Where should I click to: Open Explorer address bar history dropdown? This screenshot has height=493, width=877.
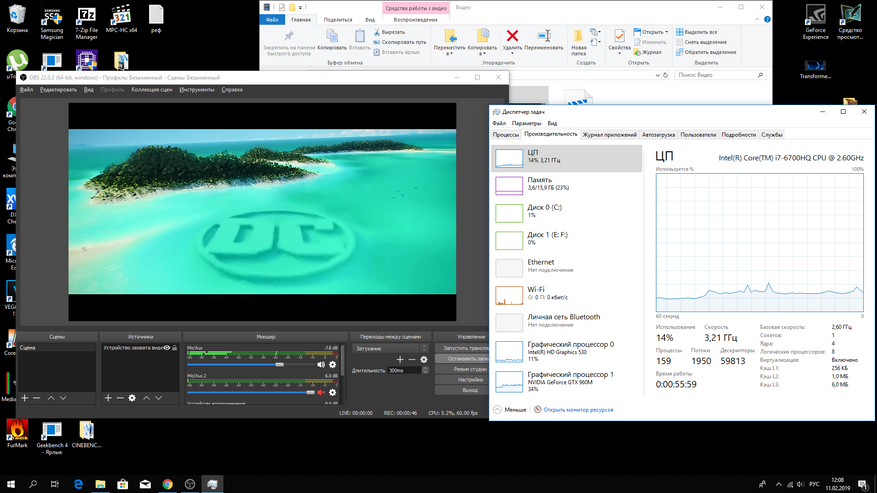(657, 75)
